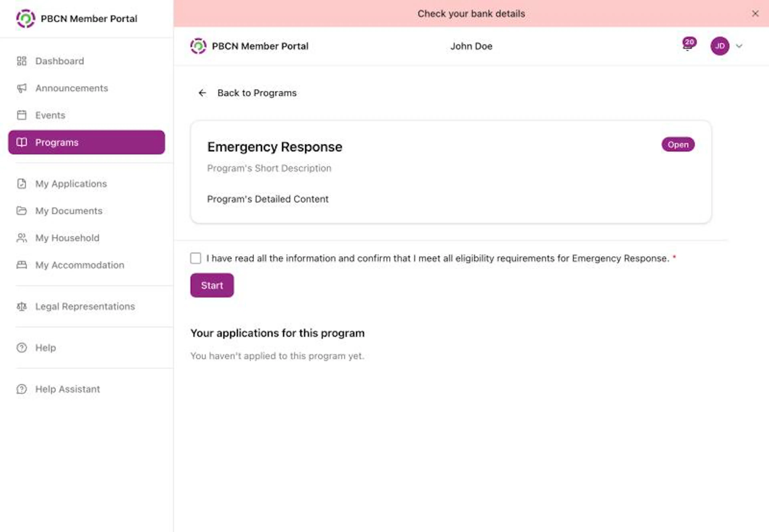769x532 pixels.
Task: Click the JD user avatar
Action: [x=720, y=46]
